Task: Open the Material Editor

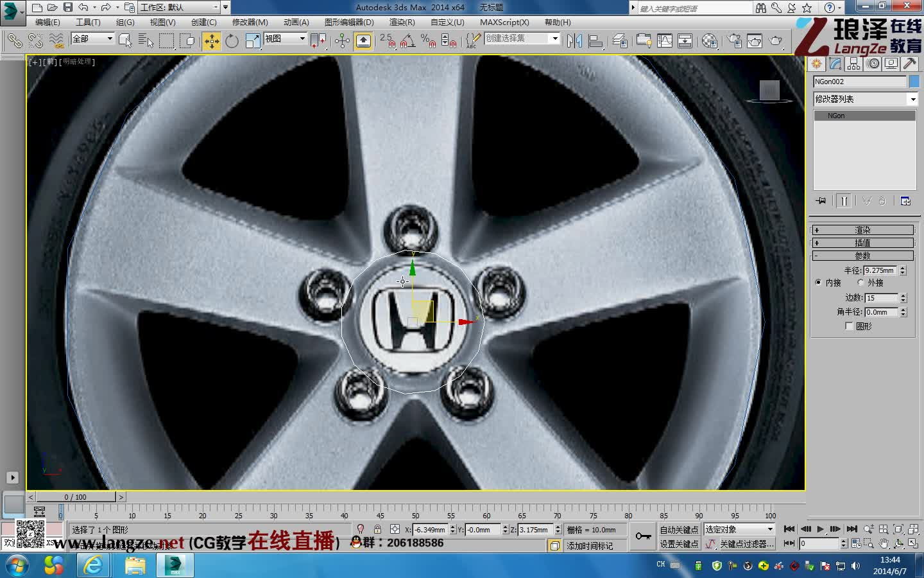Action: click(709, 40)
